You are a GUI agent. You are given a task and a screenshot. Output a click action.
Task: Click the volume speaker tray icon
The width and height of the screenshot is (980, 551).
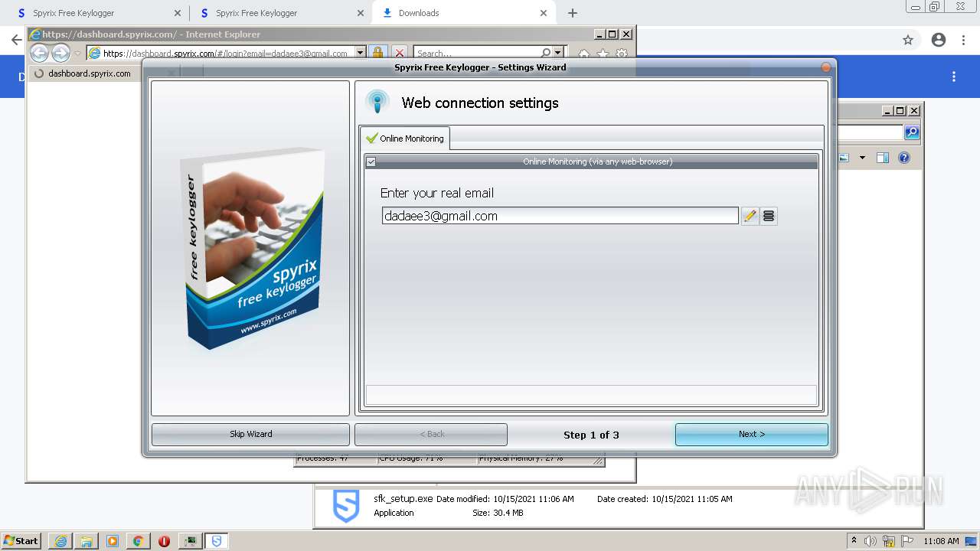pyautogui.click(x=871, y=541)
